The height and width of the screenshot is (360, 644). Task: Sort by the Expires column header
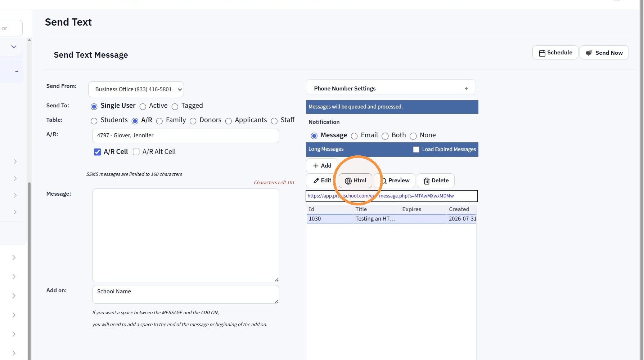(423, 209)
